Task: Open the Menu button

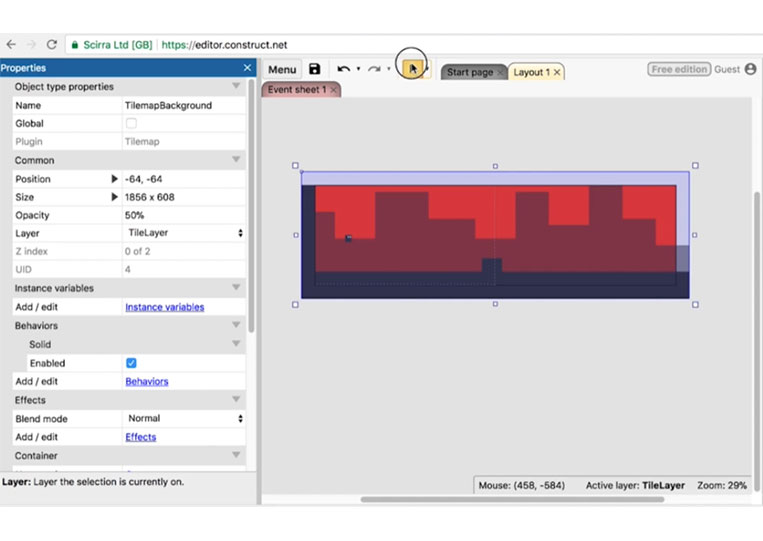Action: point(282,70)
